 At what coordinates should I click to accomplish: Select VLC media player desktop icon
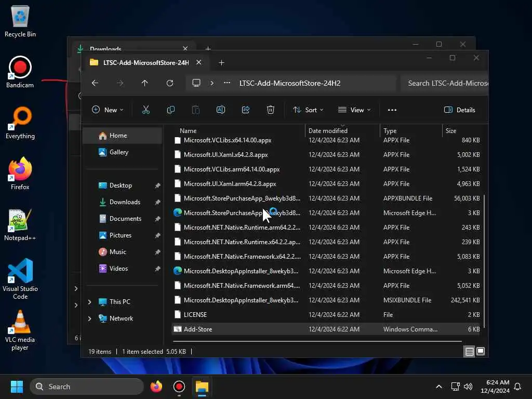point(20,330)
